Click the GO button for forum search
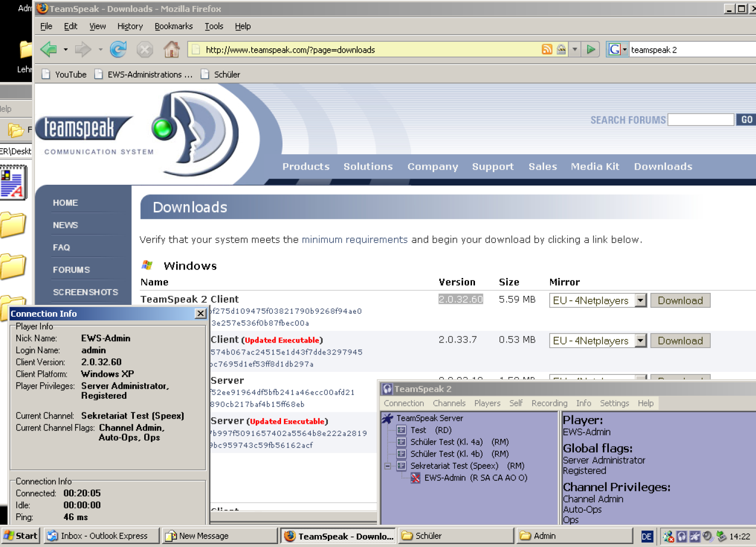This screenshot has height=547, width=756. tap(746, 120)
